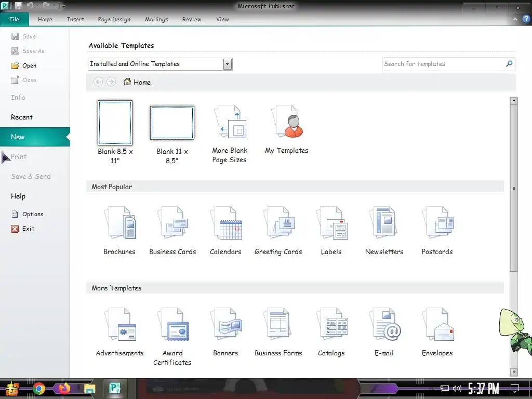
Task: Open the Banners template category
Action: click(225, 332)
